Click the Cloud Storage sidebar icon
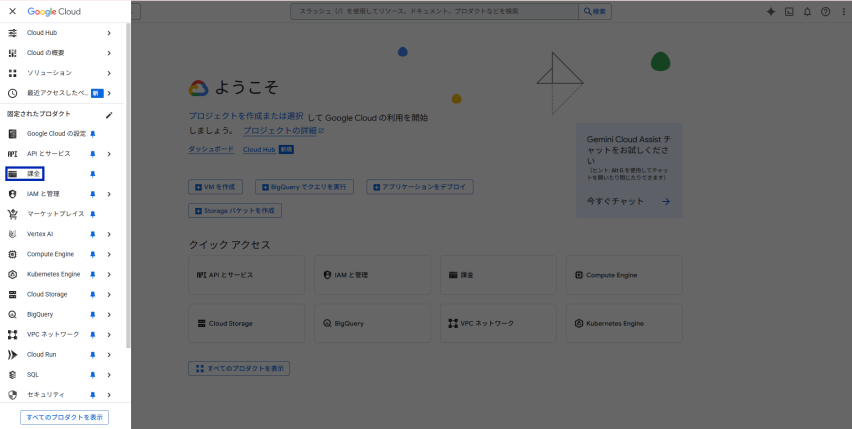852x429 pixels. pyautogui.click(x=12, y=294)
